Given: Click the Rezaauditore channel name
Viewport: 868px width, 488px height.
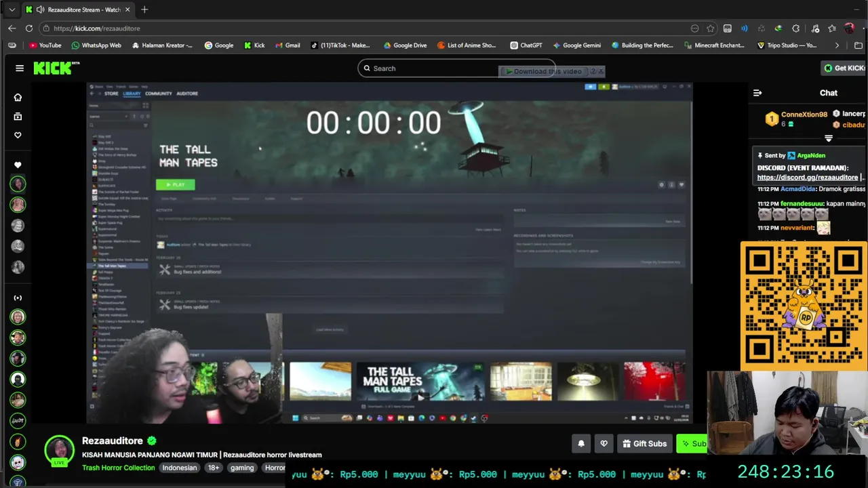Looking at the screenshot, I should pos(113,441).
